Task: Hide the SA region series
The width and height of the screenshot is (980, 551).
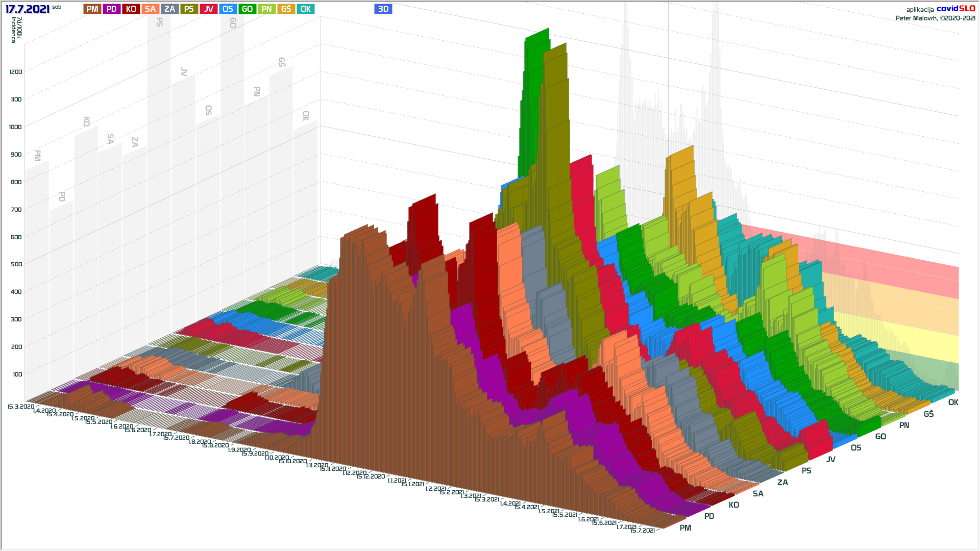Action: [x=150, y=9]
